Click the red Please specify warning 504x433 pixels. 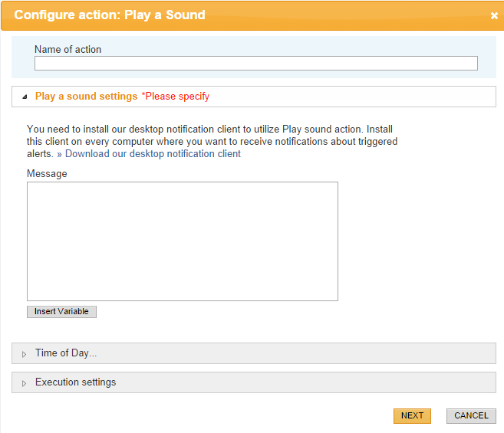[x=176, y=96]
